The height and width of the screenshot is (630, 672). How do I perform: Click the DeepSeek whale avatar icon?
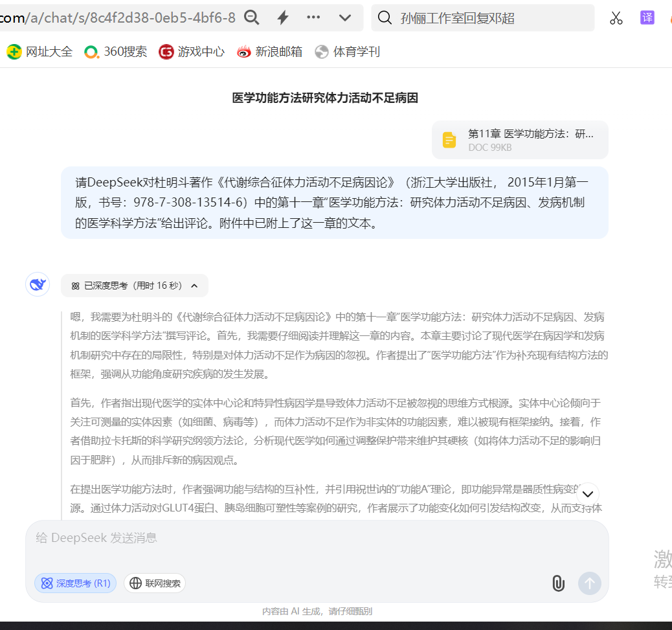point(38,285)
